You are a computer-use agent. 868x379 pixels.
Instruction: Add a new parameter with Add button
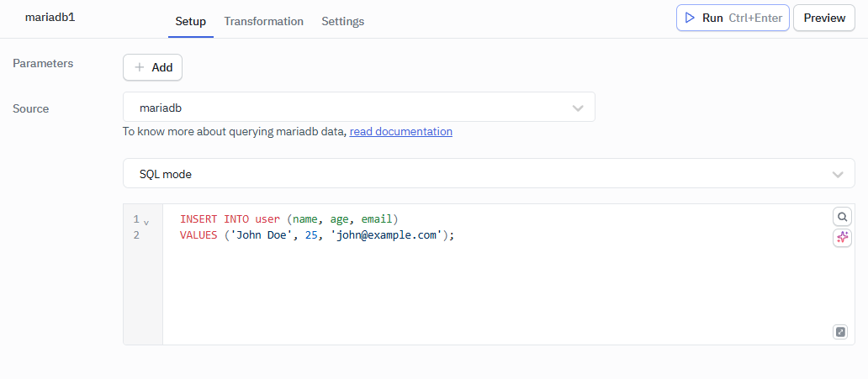(x=152, y=67)
